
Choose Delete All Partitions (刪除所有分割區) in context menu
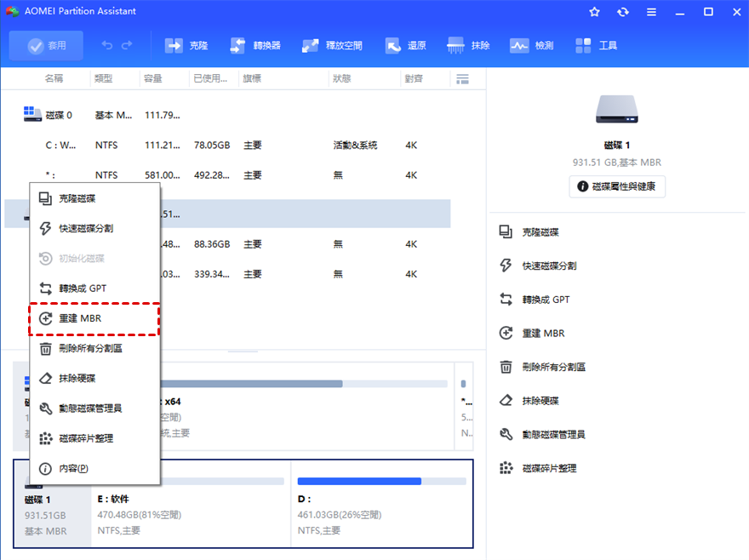94,348
